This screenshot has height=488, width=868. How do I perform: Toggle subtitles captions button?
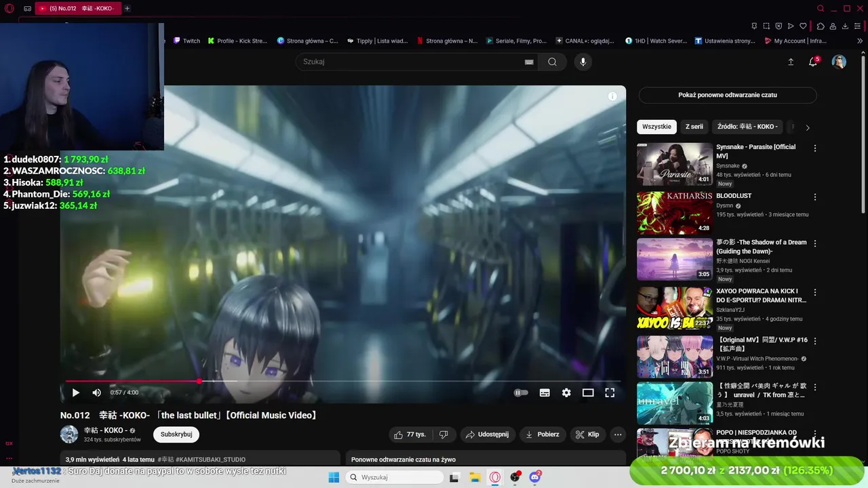point(545,392)
